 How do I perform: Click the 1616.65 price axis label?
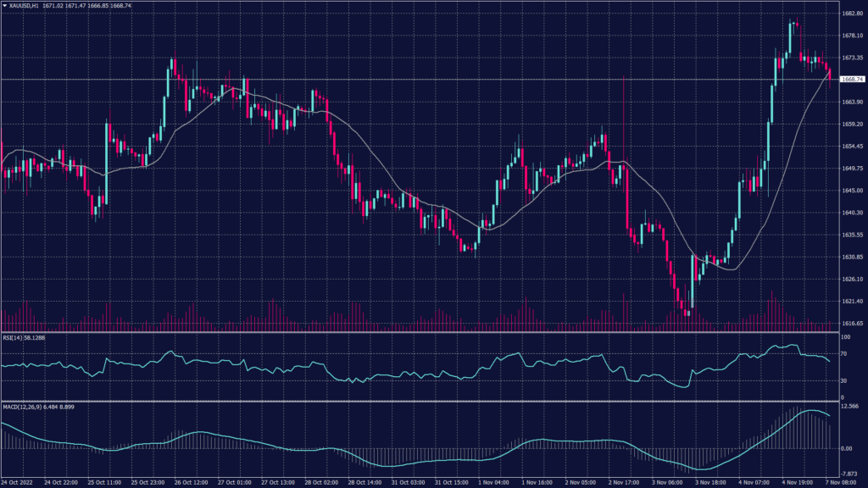coord(852,323)
